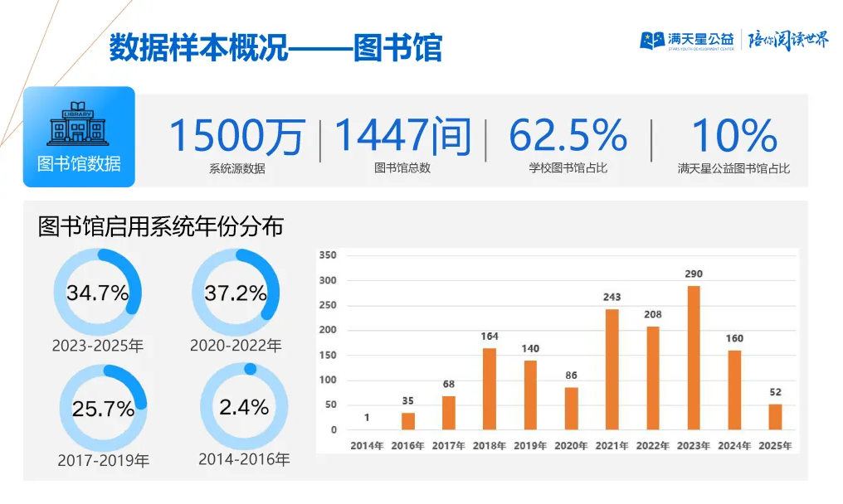Click the 满天星公益 star book logo icon
The width and height of the screenshot is (843, 504).
tap(651, 40)
